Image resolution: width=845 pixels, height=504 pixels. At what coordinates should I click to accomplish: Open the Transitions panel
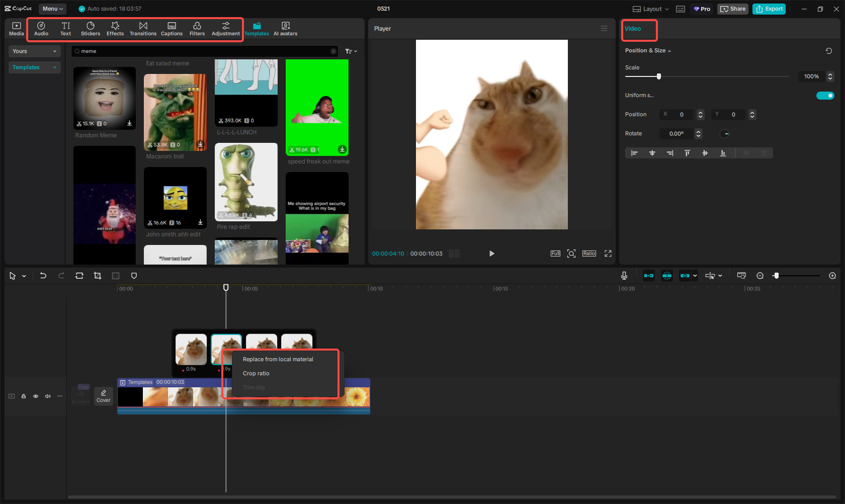(x=143, y=29)
